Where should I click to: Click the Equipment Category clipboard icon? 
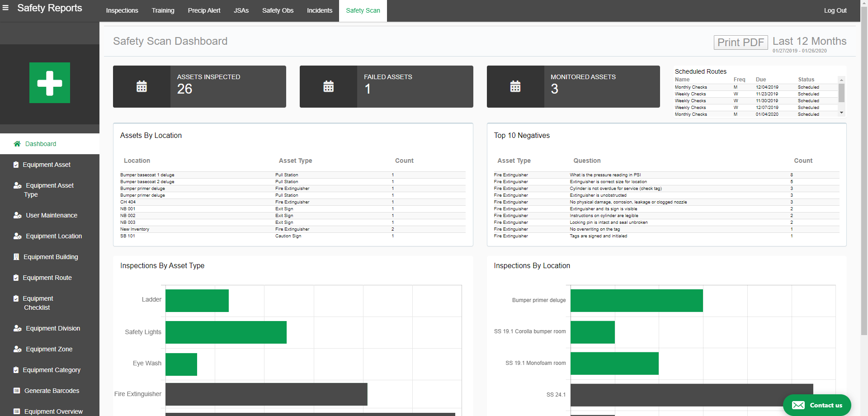16,370
